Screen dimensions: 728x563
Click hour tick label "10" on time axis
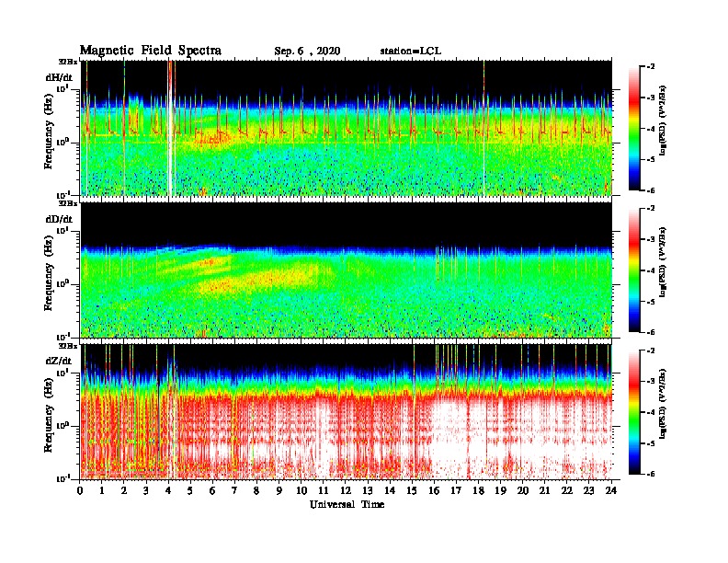[x=301, y=491]
